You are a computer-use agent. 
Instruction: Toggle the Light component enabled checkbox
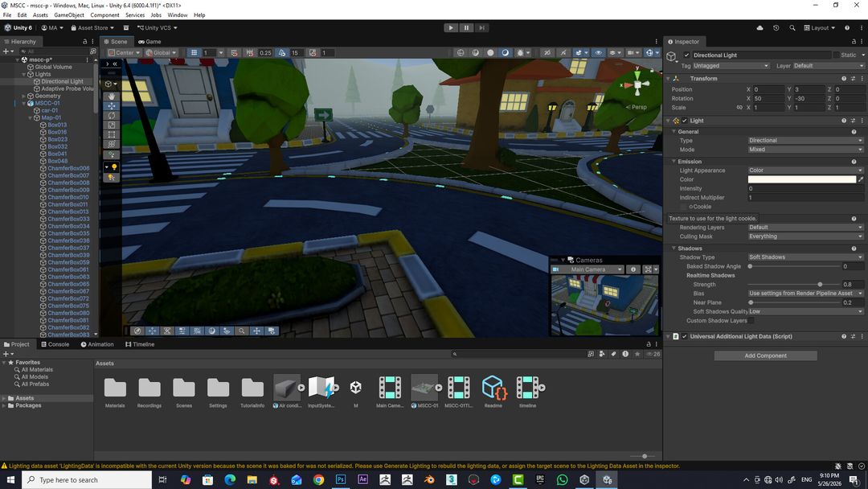pyautogui.click(x=685, y=121)
